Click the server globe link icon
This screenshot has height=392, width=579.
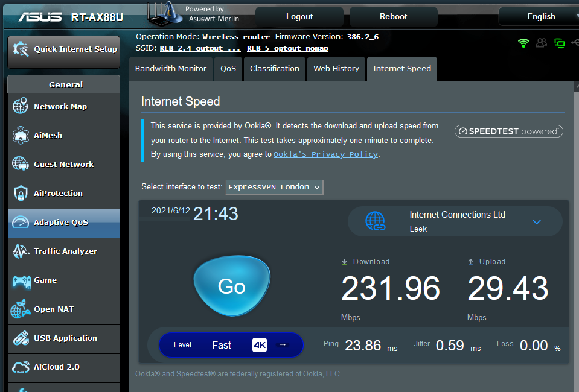tap(375, 221)
